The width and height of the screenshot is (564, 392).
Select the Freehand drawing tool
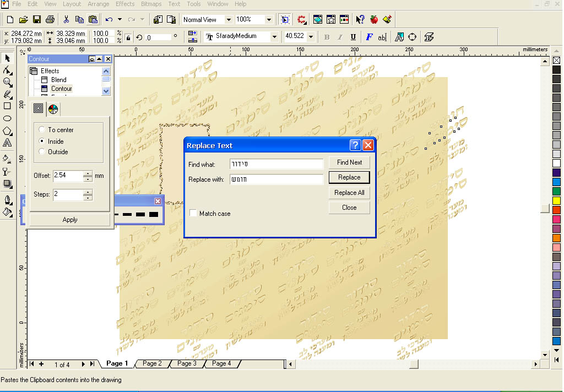click(7, 94)
